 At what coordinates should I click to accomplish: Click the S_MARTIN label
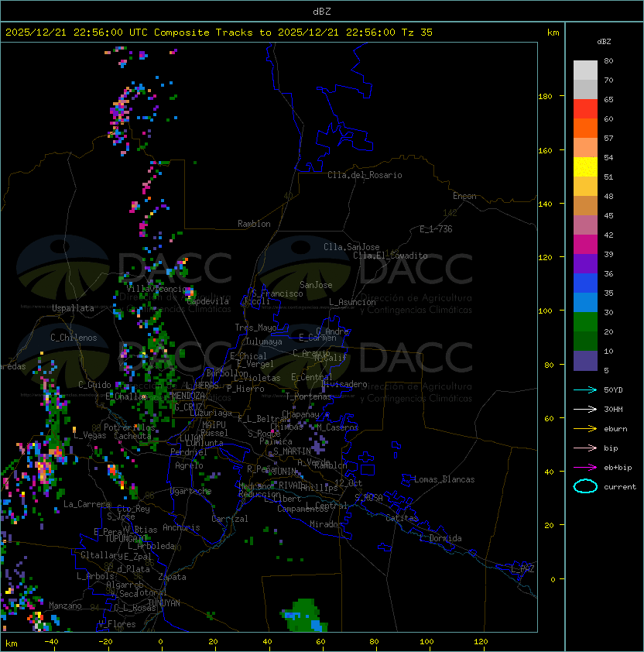[292, 451]
